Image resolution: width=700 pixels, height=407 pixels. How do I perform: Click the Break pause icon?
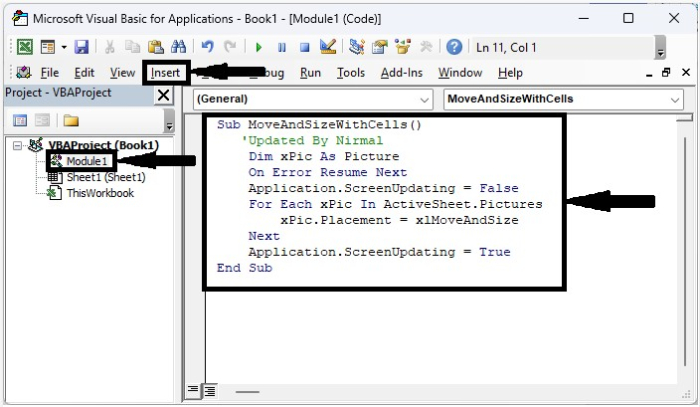coord(282,47)
